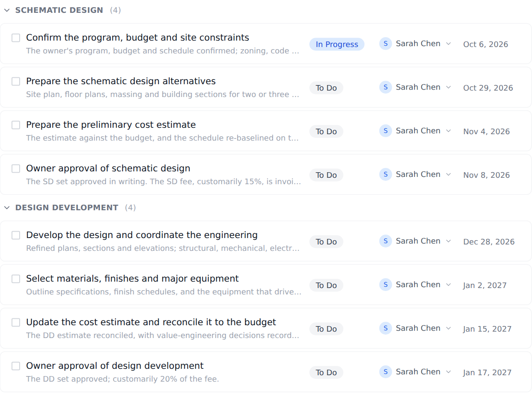
Task: Click Sarah Chen avatar on 'Select materials' row
Action: pyautogui.click(x=385, y=285)
